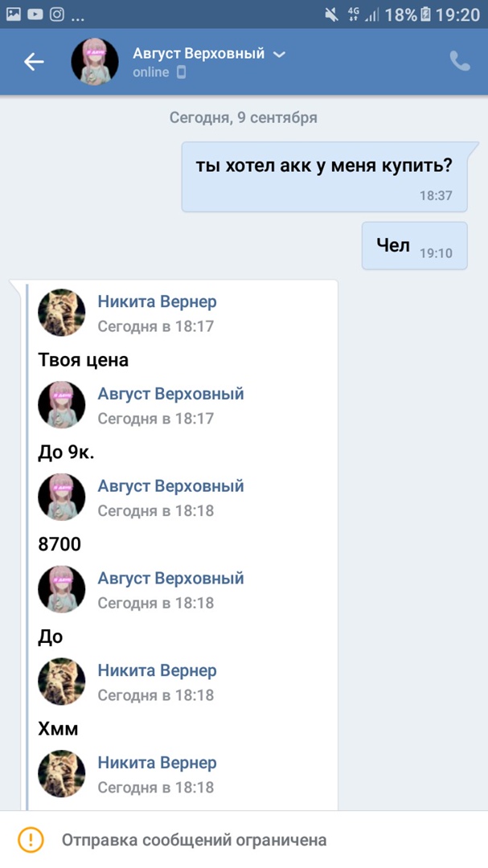The image size is (488, 868).
Task: Tap the battery icon in status bar
Action: (425, 14)
